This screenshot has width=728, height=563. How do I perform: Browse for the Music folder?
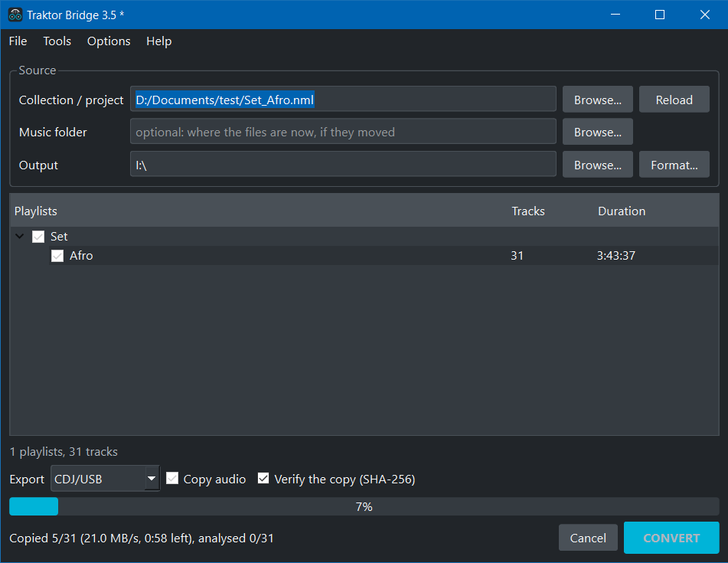point(598,132)
